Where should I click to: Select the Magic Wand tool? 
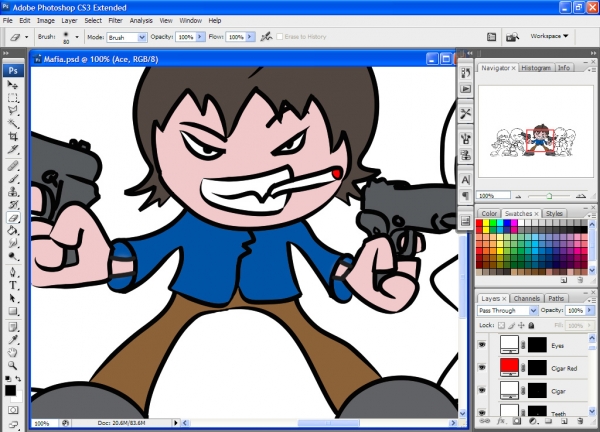point(13,123)
